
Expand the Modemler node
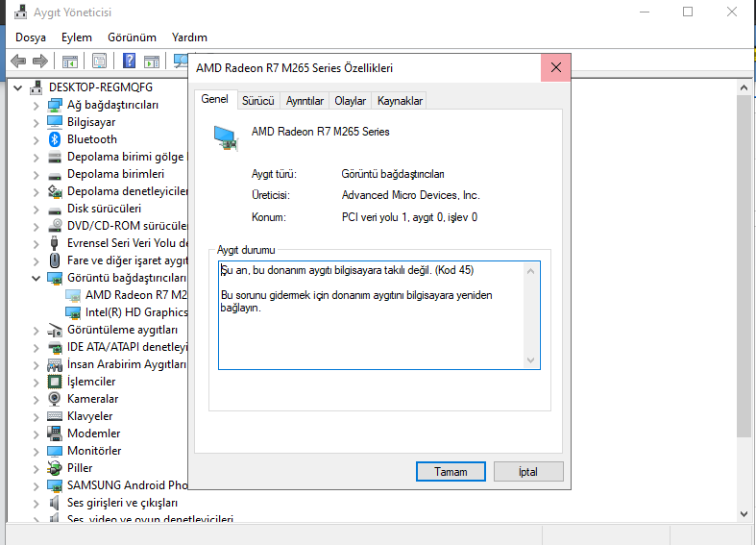[x=36, y=434]
